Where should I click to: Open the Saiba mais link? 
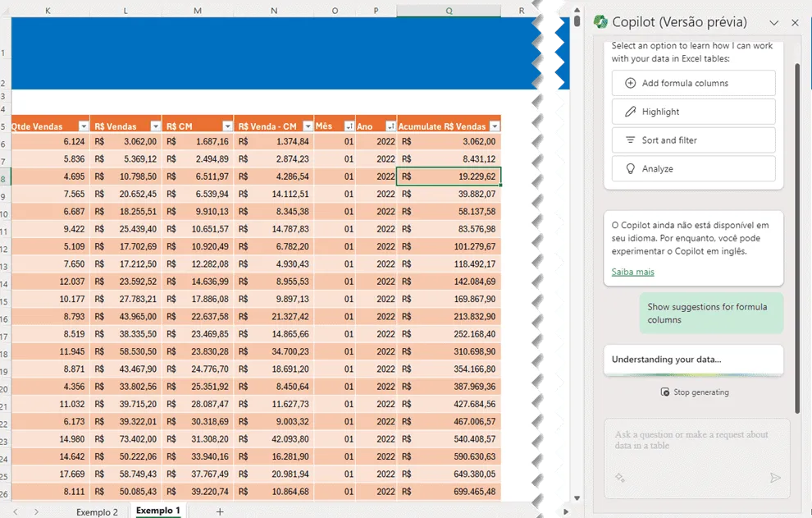[x=633, y=272]
